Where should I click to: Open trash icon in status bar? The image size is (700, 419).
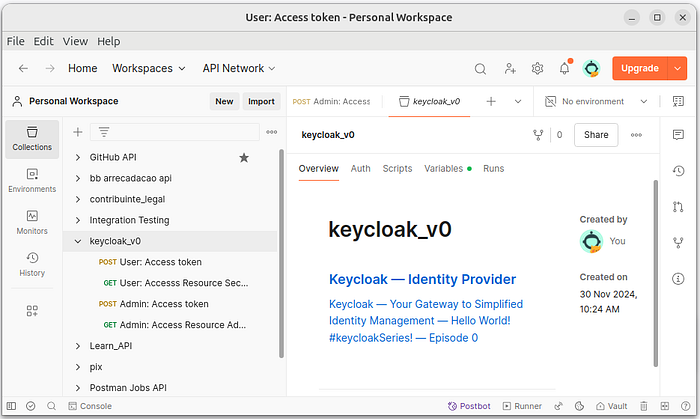point(643,406)
